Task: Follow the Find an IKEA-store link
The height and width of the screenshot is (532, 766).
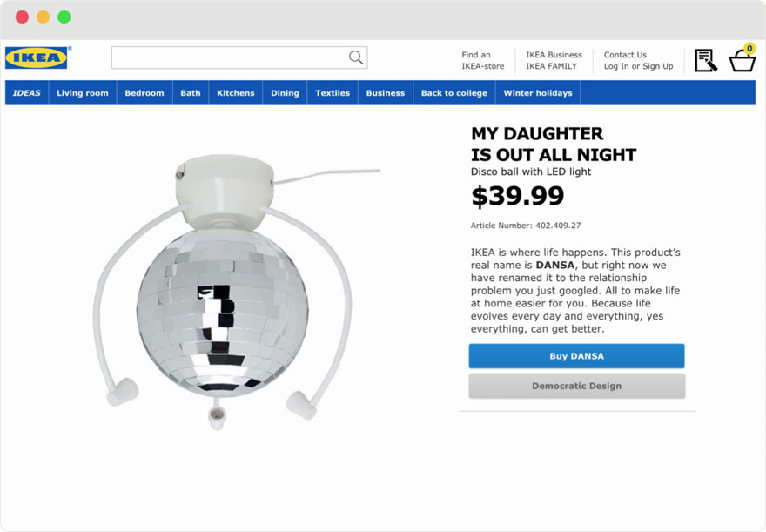Action: coord(482,60)
